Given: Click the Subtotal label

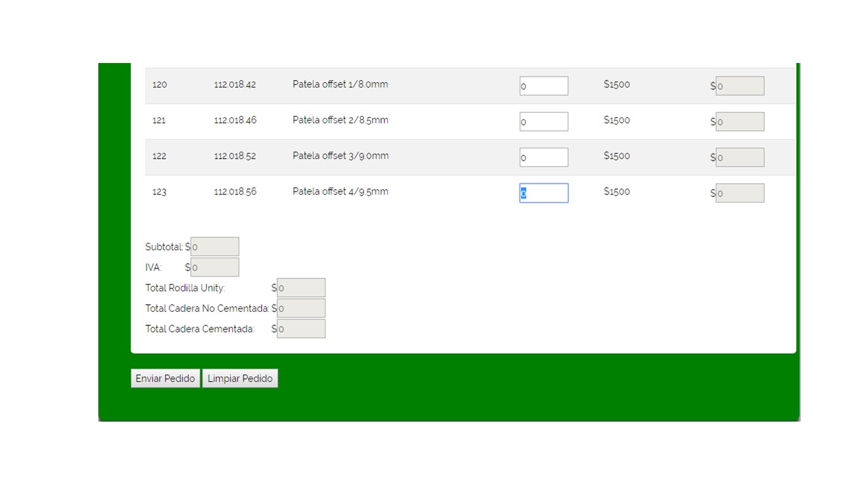Looking at the screenshot, I should tap(164, 247).
